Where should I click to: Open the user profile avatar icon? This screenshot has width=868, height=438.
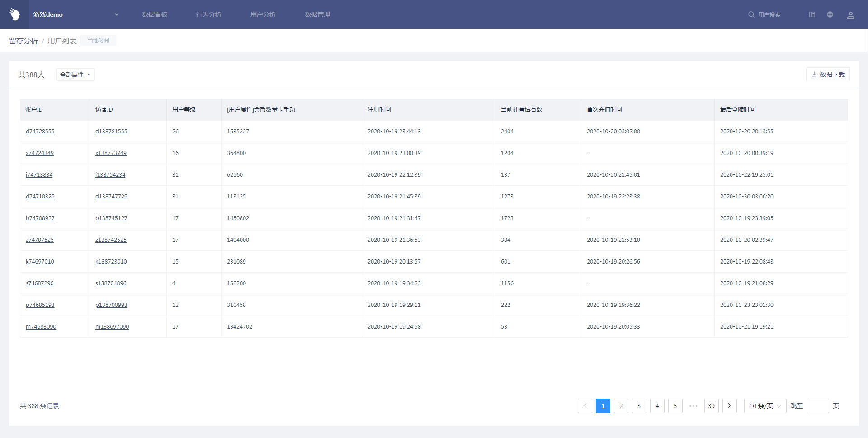click(x=850, y=15)
